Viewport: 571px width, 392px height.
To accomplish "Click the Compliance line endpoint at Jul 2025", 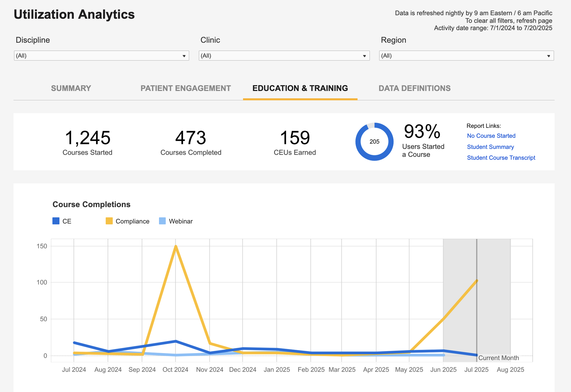I will click(x=477, y=281).
